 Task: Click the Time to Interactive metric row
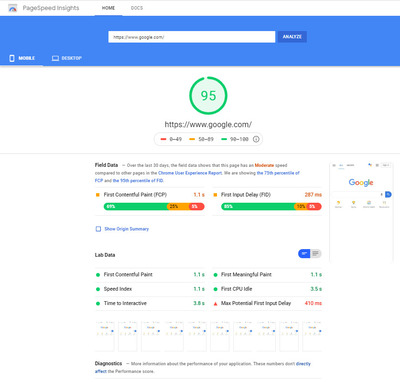coord(150,303)
